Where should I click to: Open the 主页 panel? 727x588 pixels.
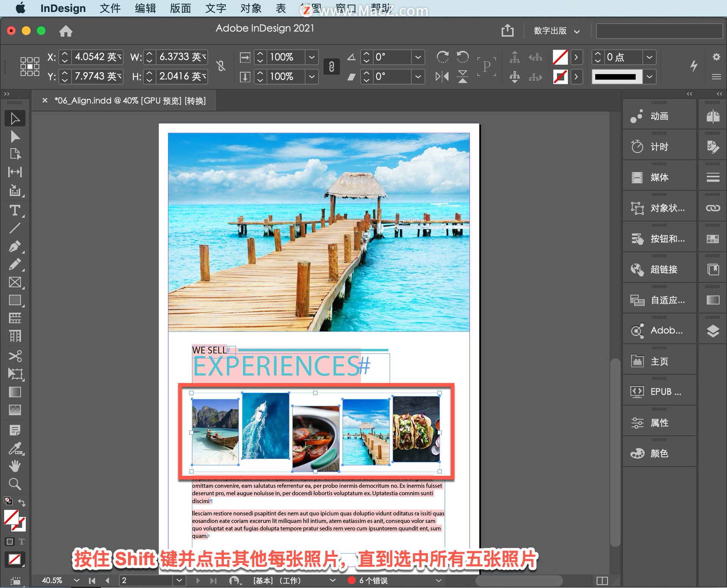[659, 361]
